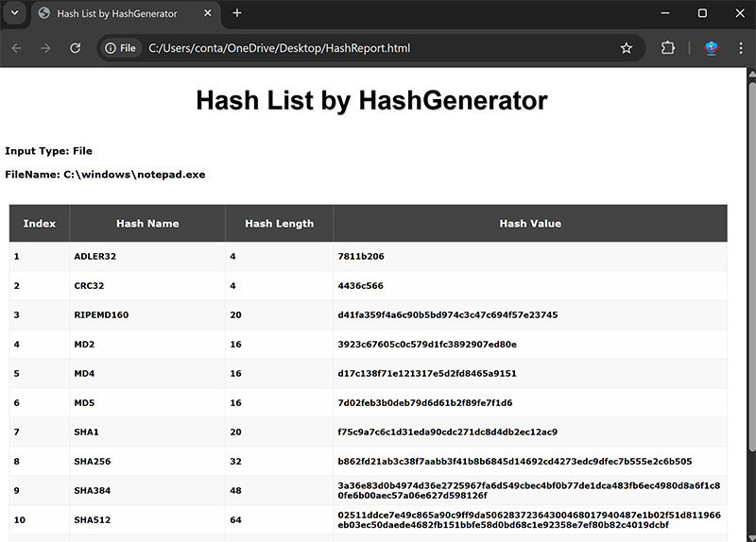Click the CRC32 hash value 4436c566
Screen dimensions: 756x542
pyautogui.click(x=361, y=285)
